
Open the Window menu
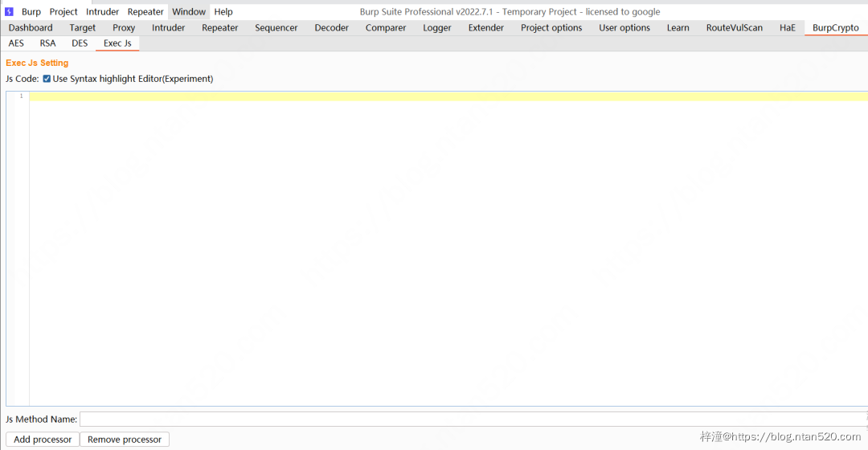(189, 11)
